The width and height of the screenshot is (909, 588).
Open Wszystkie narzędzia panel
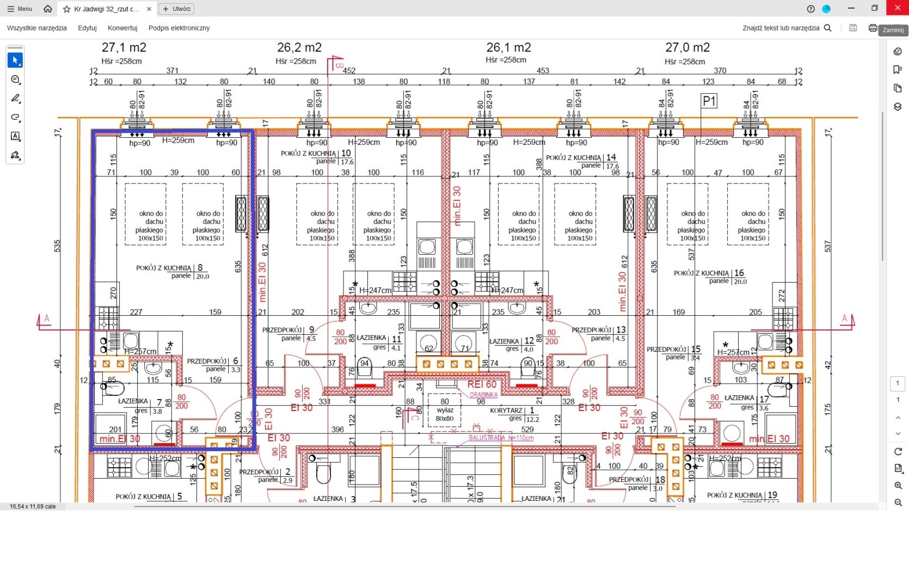tap(37, 28)
